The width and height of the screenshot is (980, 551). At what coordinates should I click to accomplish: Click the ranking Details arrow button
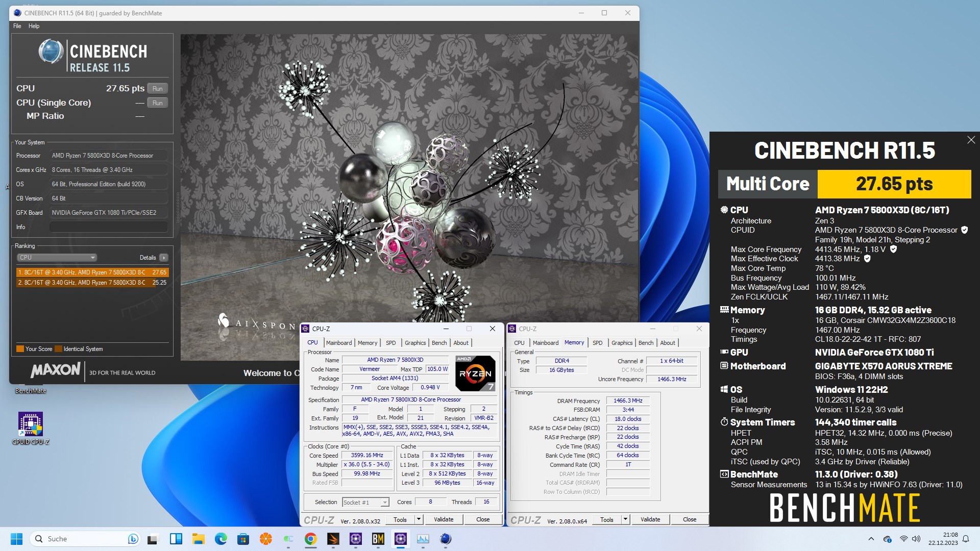pos(164,258)
